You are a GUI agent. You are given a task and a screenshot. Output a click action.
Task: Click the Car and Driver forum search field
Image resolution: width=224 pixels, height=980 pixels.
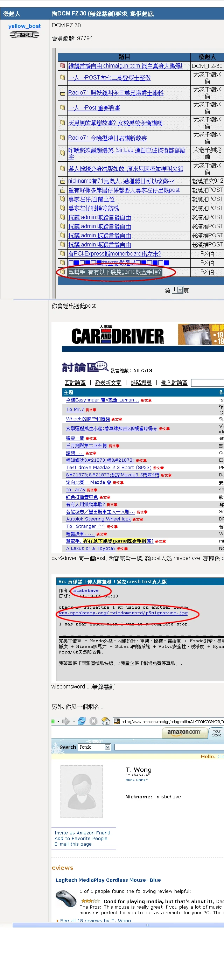(207, 383)
